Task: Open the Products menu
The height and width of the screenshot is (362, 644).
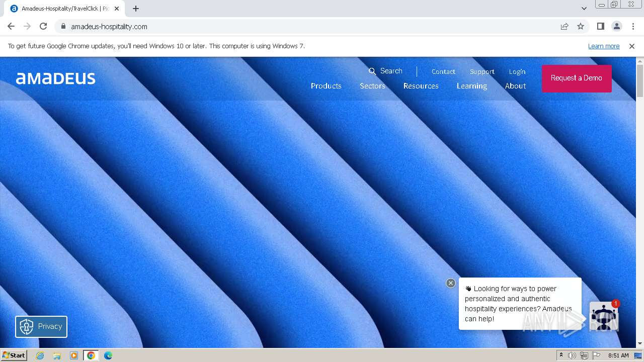Action: [x=326, y=86]
